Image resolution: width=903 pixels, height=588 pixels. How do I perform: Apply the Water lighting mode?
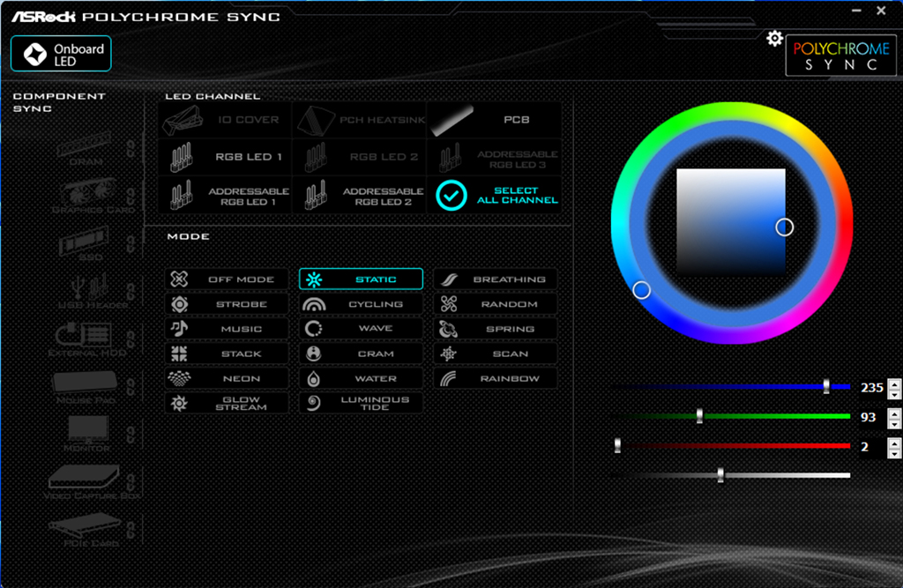(361, 378)
